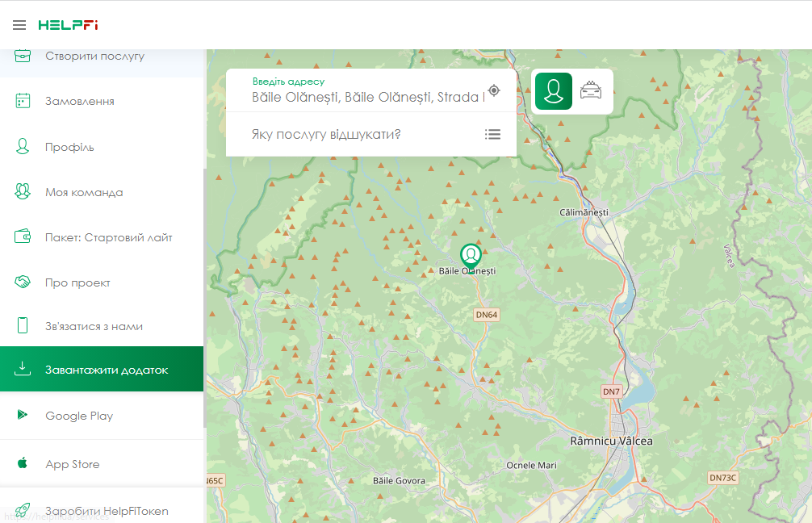The width and height of the screenshot is (812, 523).
Task: Open the service list icon in search
Action: coord(492,134)
